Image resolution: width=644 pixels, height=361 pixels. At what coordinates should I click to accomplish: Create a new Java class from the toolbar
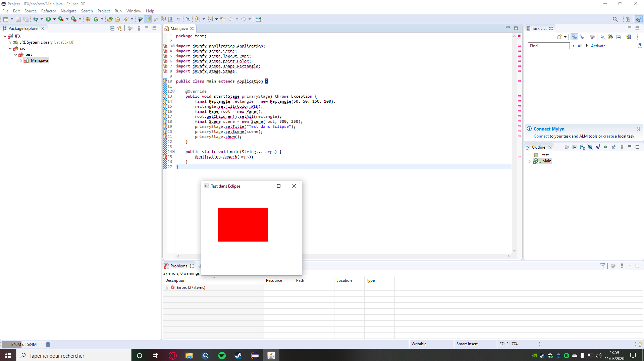[97, 19]
